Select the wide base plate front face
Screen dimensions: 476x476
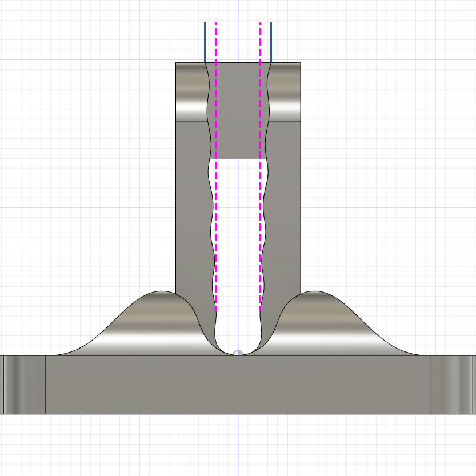click(238, 385)
